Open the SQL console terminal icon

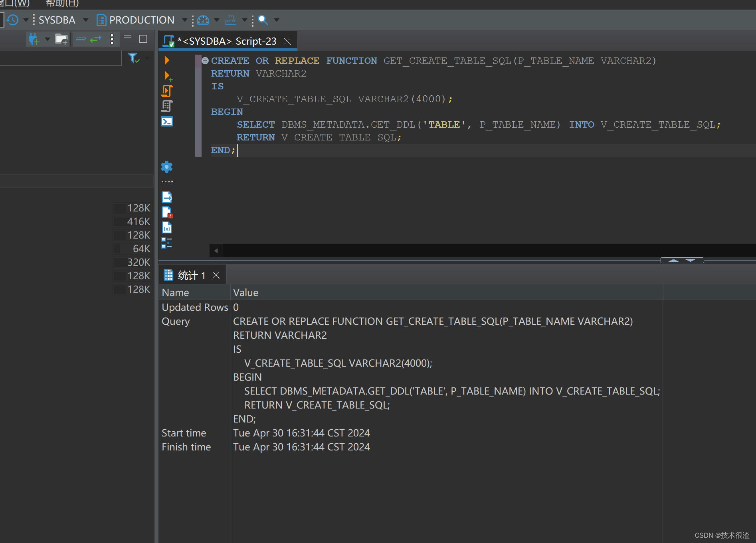pos(167,121)
